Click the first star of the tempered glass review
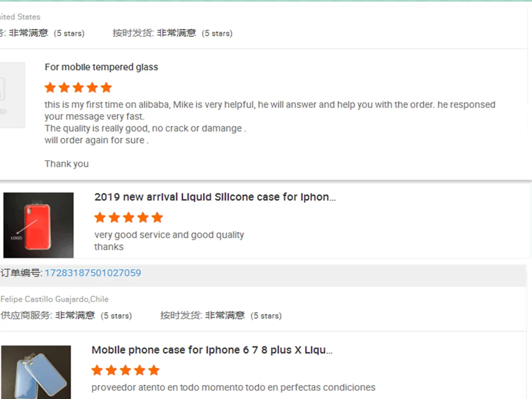Screen dimensions: 532x399 (x=50, y=87)
